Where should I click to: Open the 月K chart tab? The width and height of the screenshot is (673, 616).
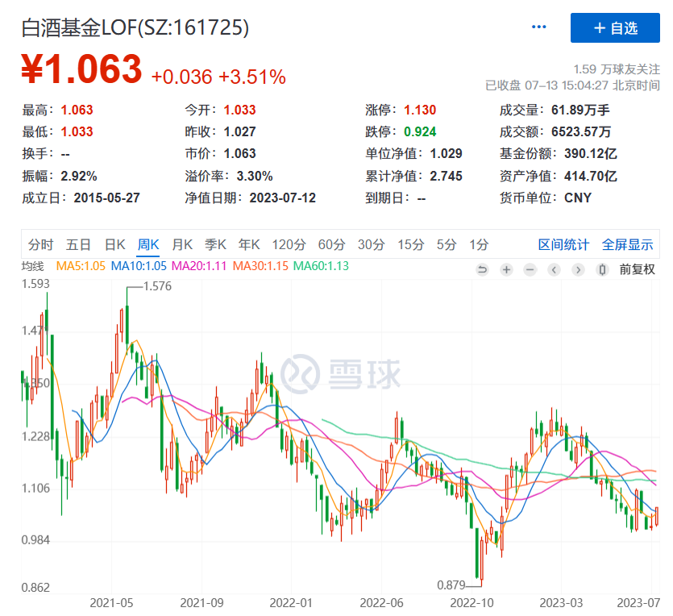tap(182, 244)
